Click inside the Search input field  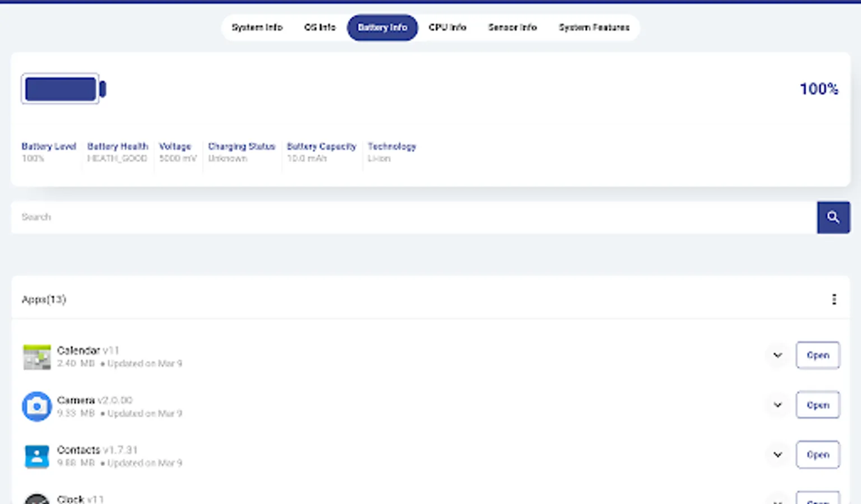click(x=392, y=217)
